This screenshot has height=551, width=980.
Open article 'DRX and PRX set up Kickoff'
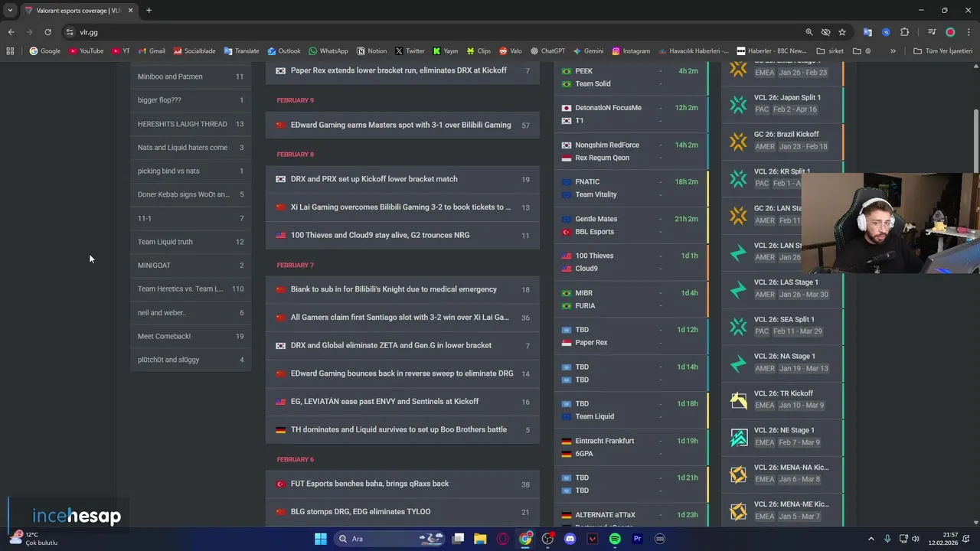(x=403, y=179)
